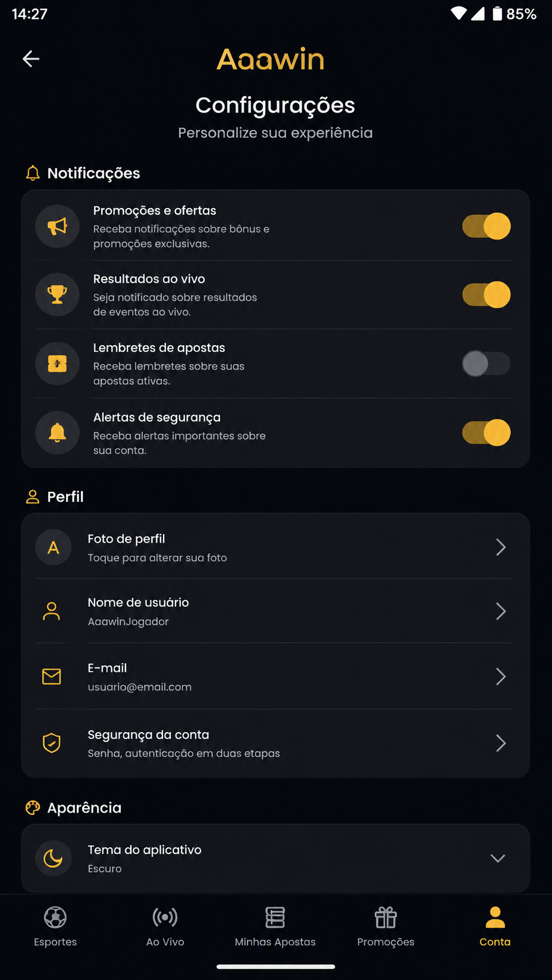Image resolution: width=552 pixels, height=980 pixels.
Task: Tap the back arrow icon
Action: (x=31, y=59)
